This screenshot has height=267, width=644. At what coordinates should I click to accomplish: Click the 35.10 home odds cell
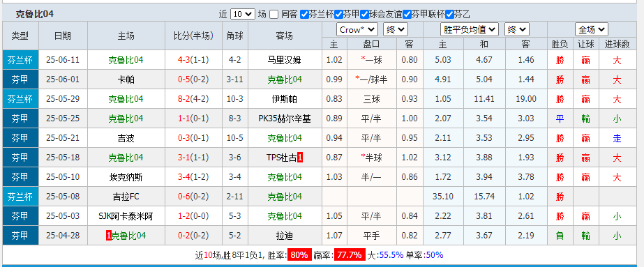443,197
